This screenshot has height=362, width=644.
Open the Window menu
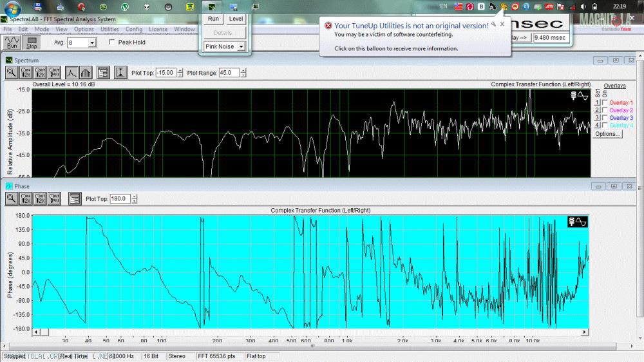[x=184, y=29]
